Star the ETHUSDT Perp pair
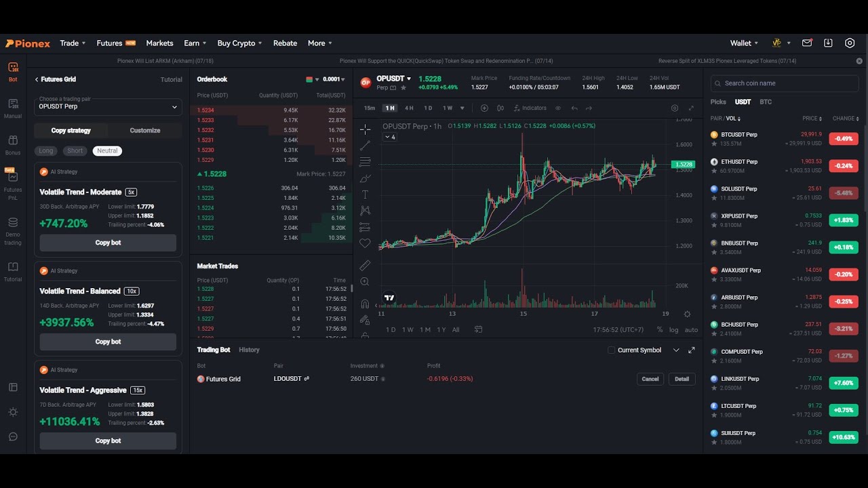The height and width of the screenshot is (488, 868). coord(714,171)
